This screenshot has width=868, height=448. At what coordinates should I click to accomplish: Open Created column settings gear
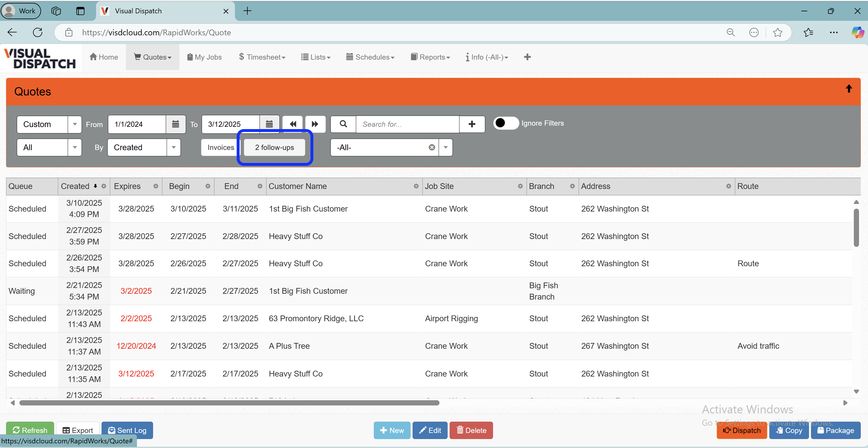pos(104,186)
